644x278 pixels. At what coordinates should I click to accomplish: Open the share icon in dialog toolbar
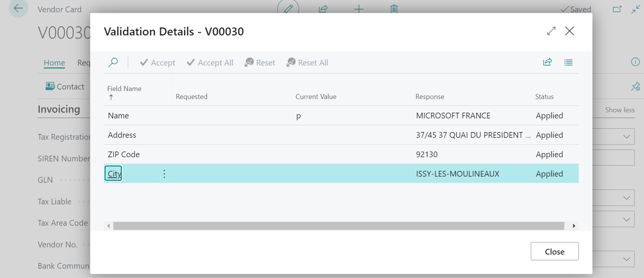548,62
